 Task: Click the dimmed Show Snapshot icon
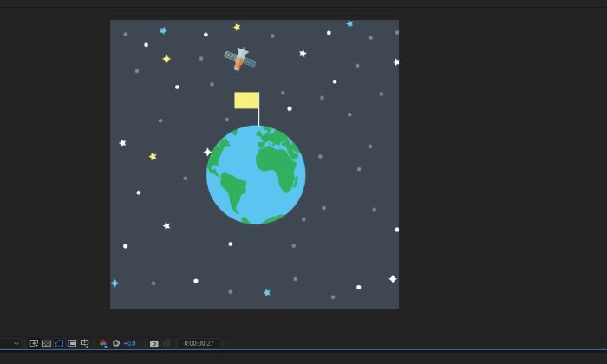pyautogui.click(x=166, y=343)
